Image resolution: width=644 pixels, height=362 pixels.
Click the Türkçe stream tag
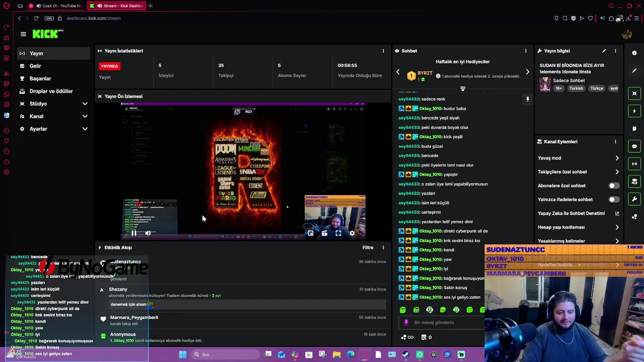pos(597,88)
